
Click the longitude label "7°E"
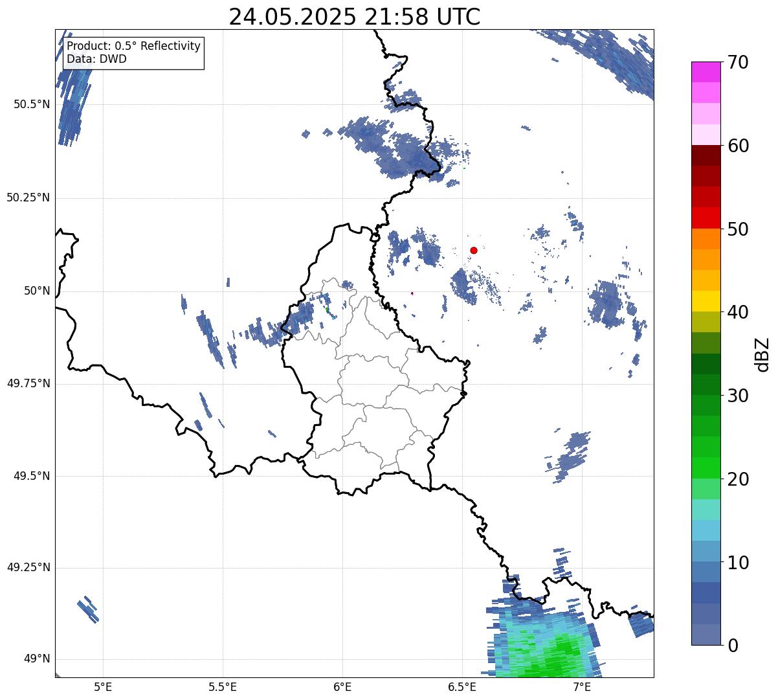(582, 686)
